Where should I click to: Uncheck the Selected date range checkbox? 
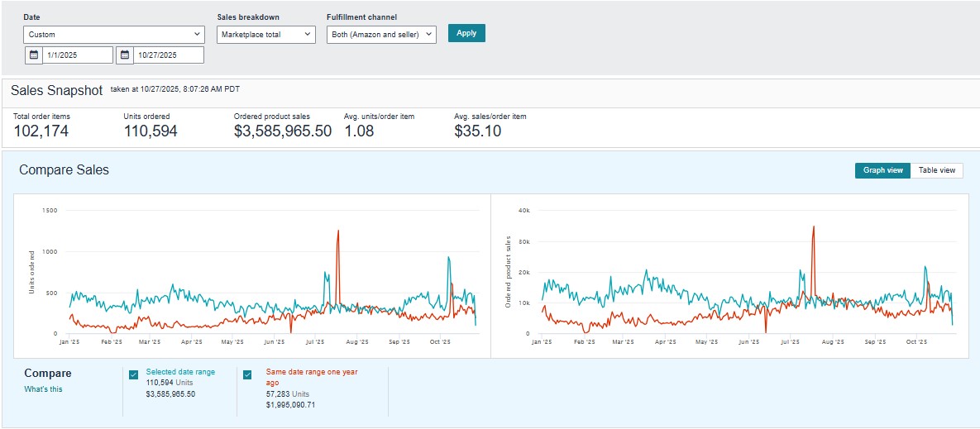click(134, 374)
